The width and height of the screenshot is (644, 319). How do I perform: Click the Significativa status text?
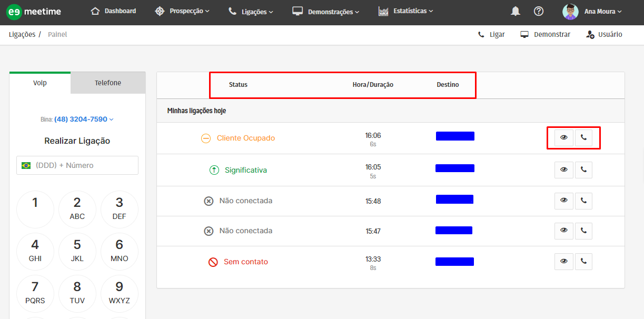coord(246,170)
